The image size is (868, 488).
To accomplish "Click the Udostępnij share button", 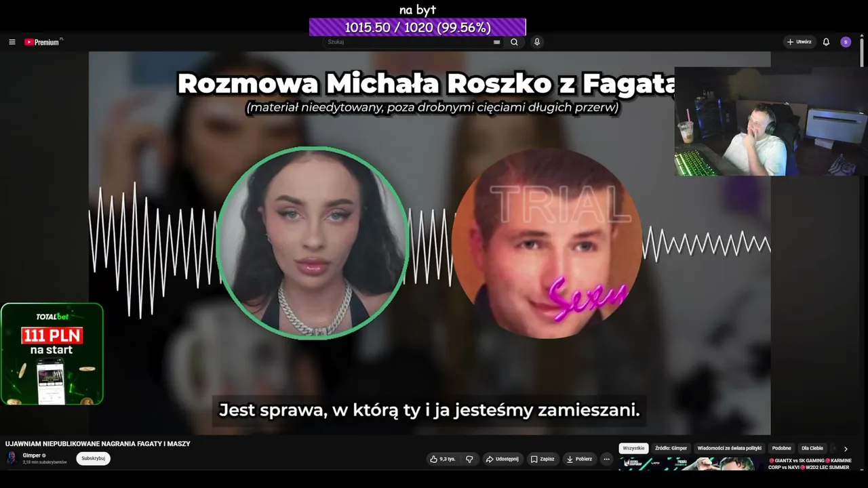I will pos(502,459).
